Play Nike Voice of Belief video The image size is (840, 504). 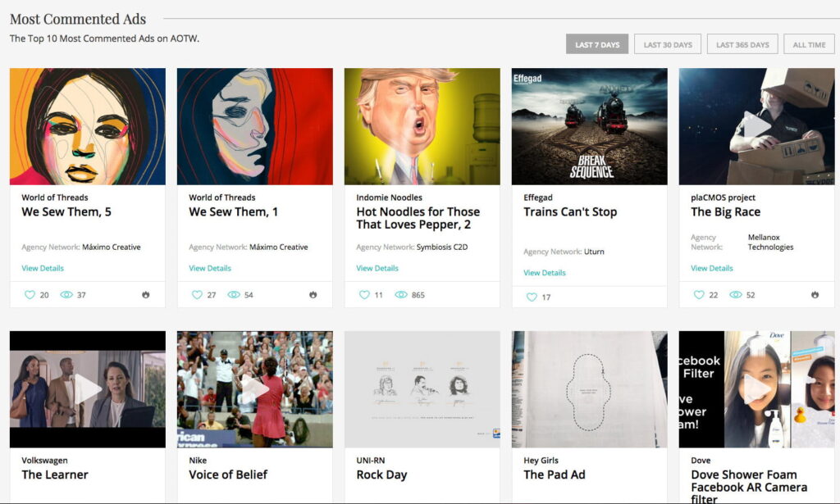pyautogui.click(x=255, y=389)
